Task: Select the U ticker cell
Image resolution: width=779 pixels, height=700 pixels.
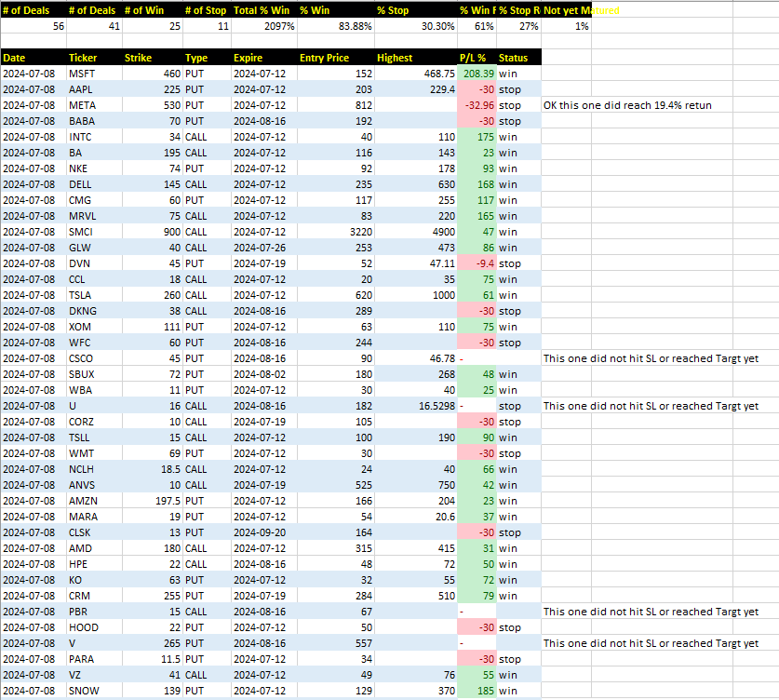Action: click(x=94, y=406)
